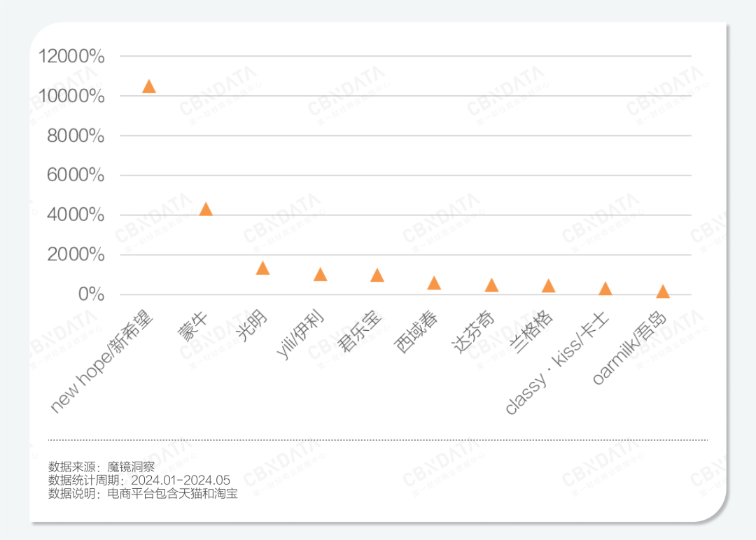
Task: Select the 兰格格 triangle data point
Action: click(548, 285)
